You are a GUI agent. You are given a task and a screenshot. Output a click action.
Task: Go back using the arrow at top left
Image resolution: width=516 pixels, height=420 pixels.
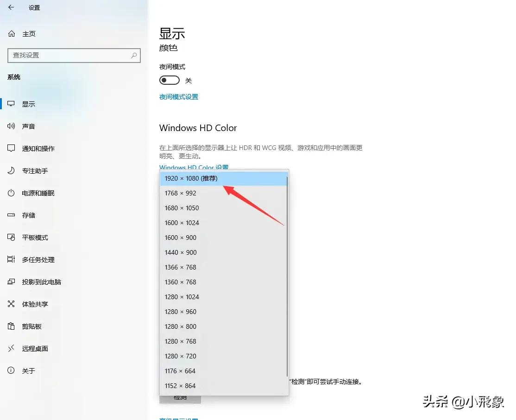tap(10, 7)
